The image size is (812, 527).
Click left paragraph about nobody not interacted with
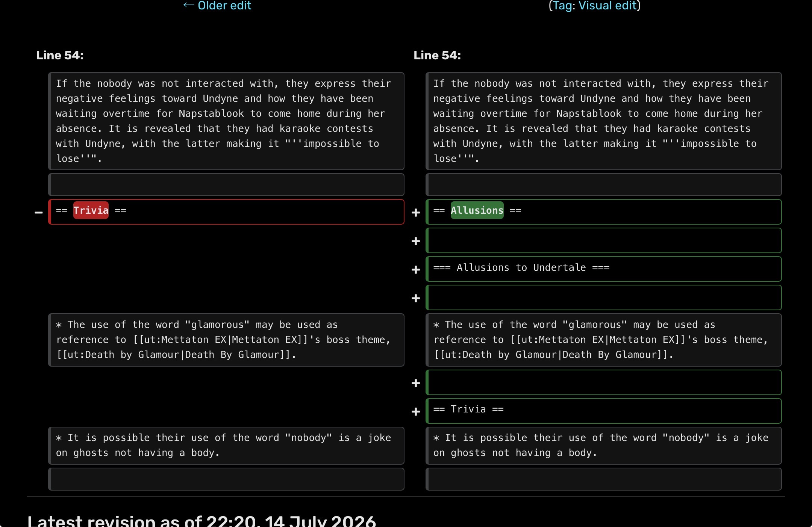[226, 121]
